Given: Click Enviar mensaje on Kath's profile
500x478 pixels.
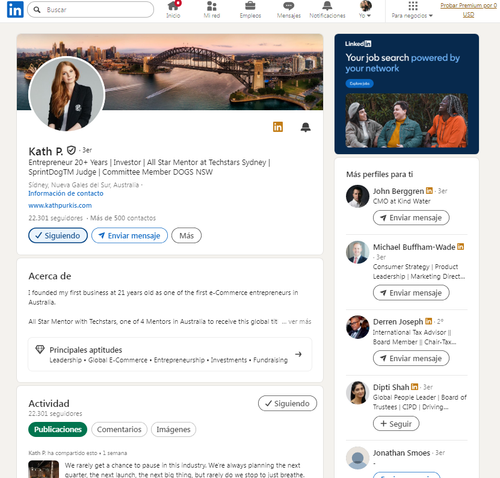Looking at the screenshot, I should click(x=130, y=235).
